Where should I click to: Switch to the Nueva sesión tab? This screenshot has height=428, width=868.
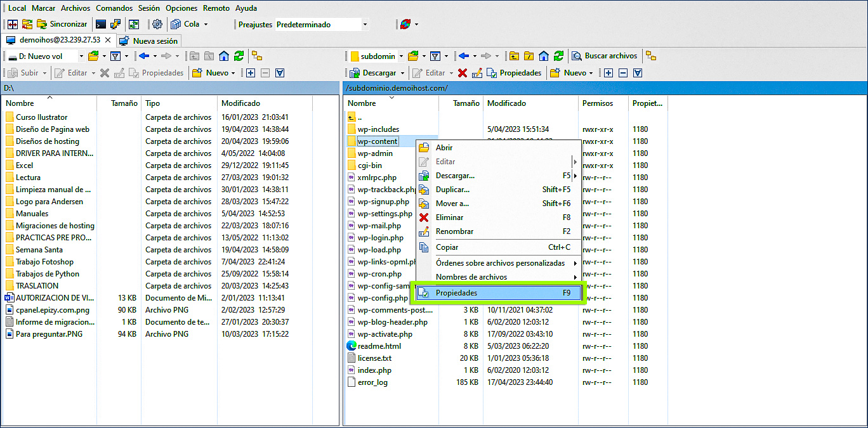point(149,41)
